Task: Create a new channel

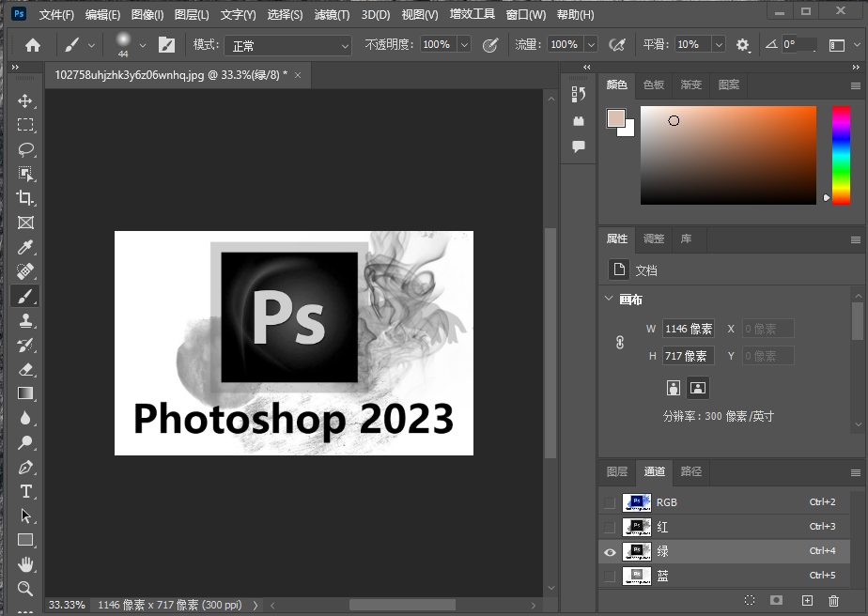Action: (x=807, y=600)
